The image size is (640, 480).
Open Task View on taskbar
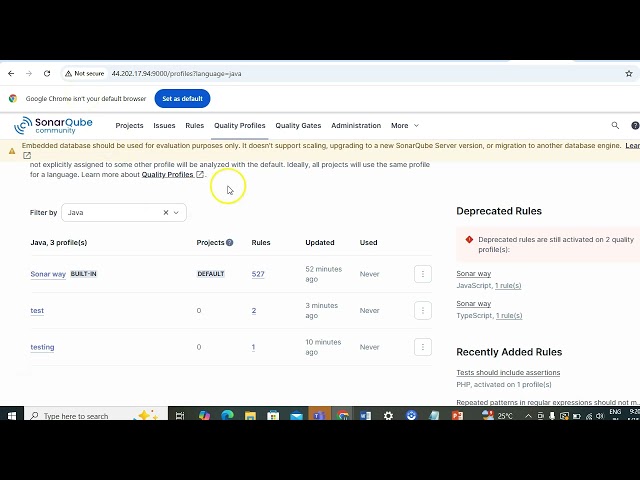(180, 416)
